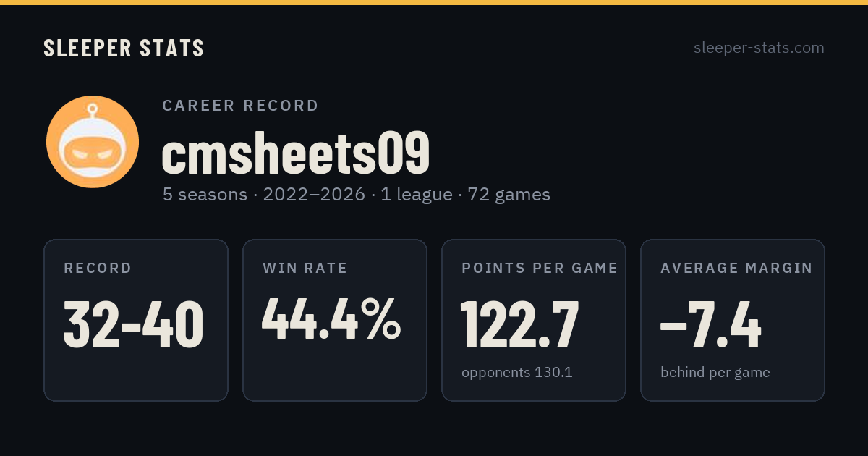The height and width of the screenshot is (456, 868).
Task: Click the CAREER RECORD label
Action: pyautogui.click(x=240, y=106)
